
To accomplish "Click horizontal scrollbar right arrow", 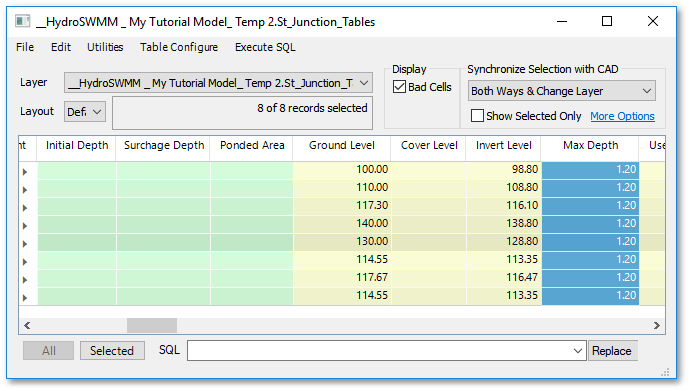I will 656,326.
